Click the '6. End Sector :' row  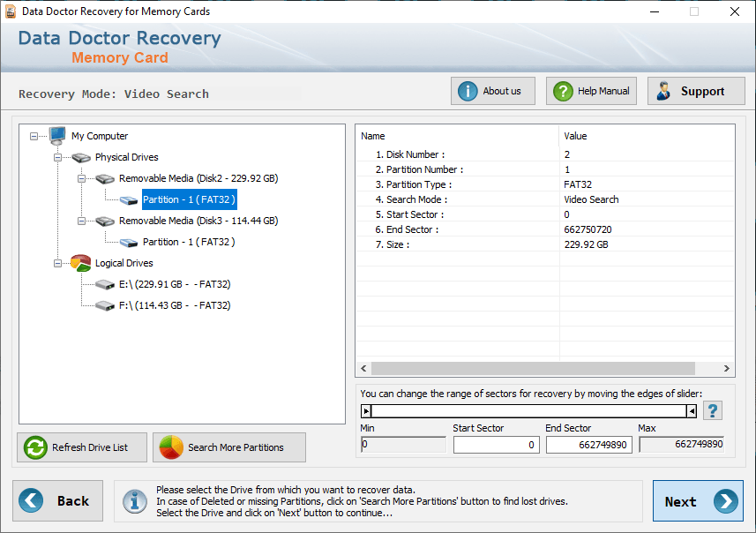tap(545, 229)
